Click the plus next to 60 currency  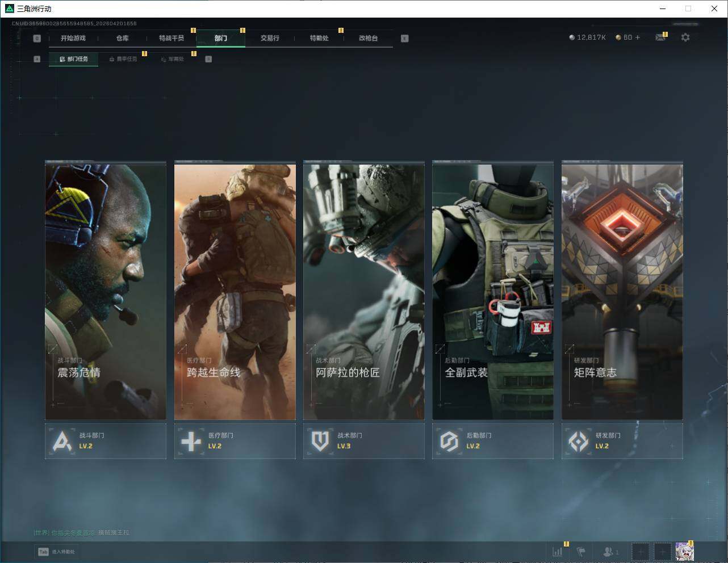click(638, 37)
